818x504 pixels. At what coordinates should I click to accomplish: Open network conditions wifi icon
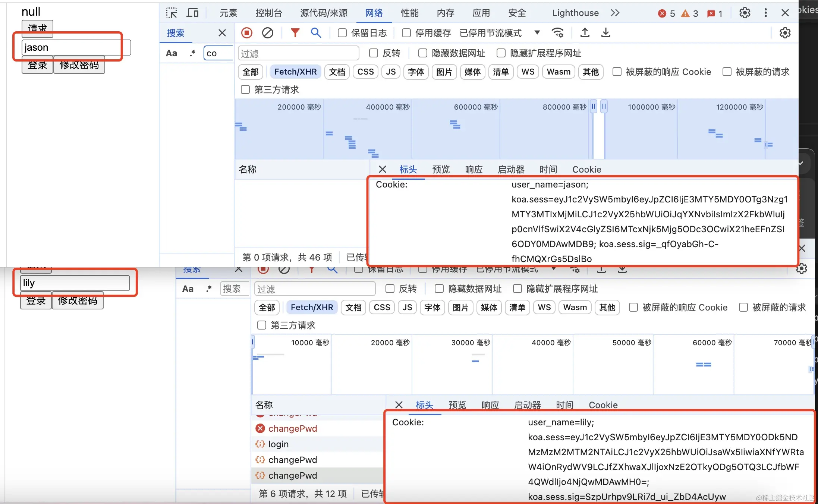(557, 33)
